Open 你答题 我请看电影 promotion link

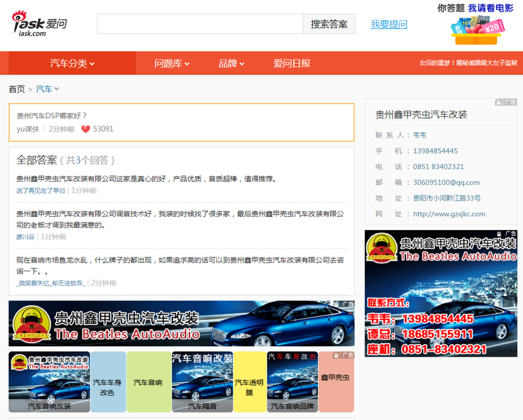[x=475, y=8]
